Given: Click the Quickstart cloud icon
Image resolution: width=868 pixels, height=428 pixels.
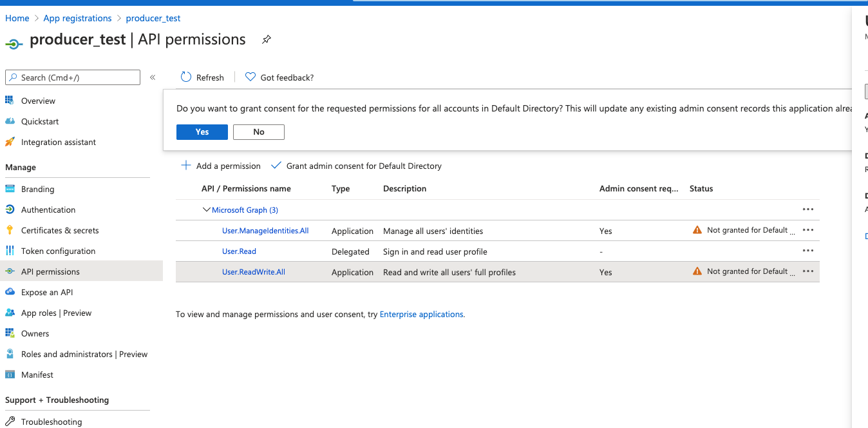Looking at the screenshot, I should [x=10, y=121].
